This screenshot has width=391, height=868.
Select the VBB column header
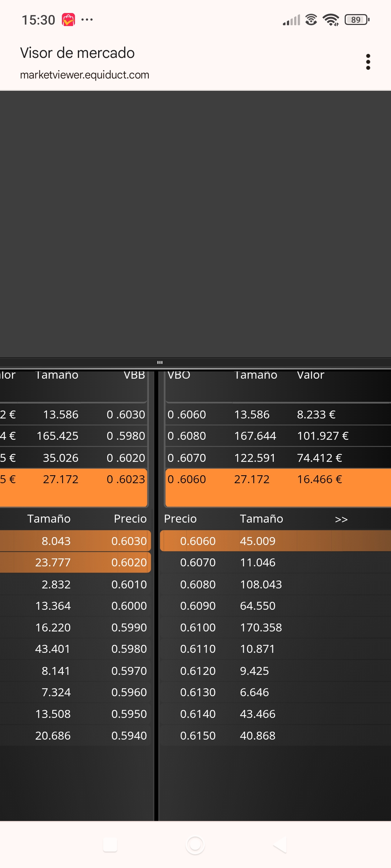click(134, 375)
